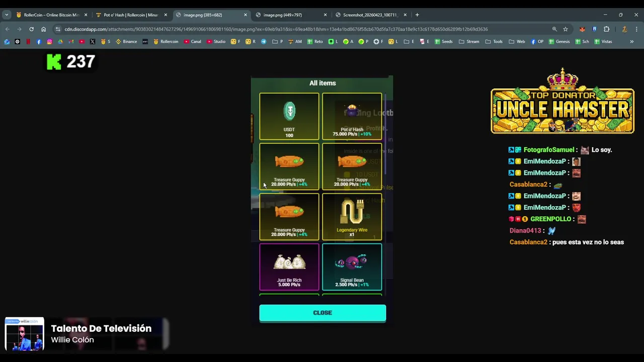644x362 pixels.
Task: Open the Facebook bookmark icon
Action: point(39,42)
